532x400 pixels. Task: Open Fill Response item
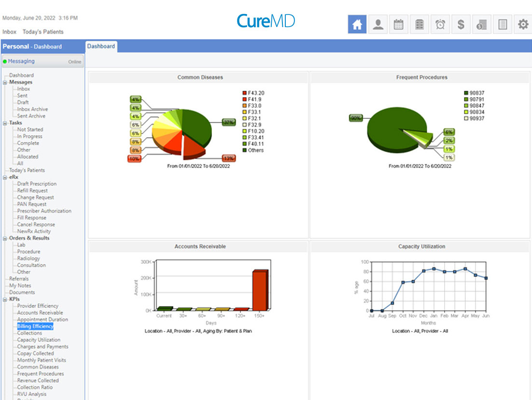click(32, 218)
